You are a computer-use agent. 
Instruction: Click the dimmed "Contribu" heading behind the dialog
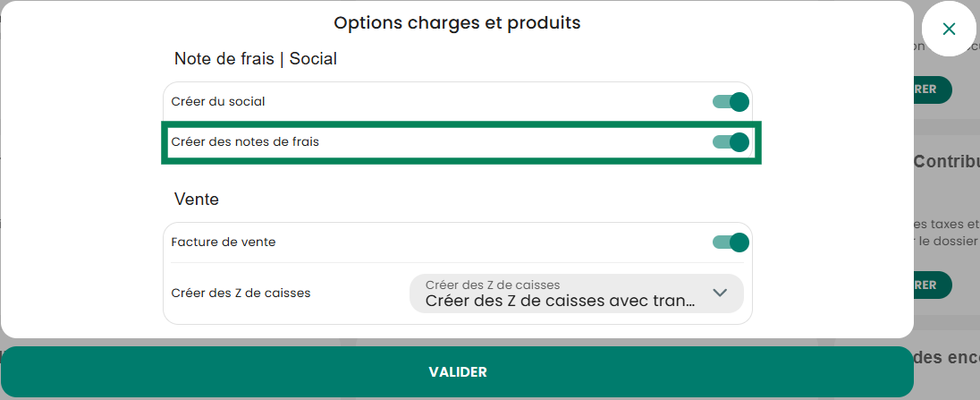[x=947, y=162]
